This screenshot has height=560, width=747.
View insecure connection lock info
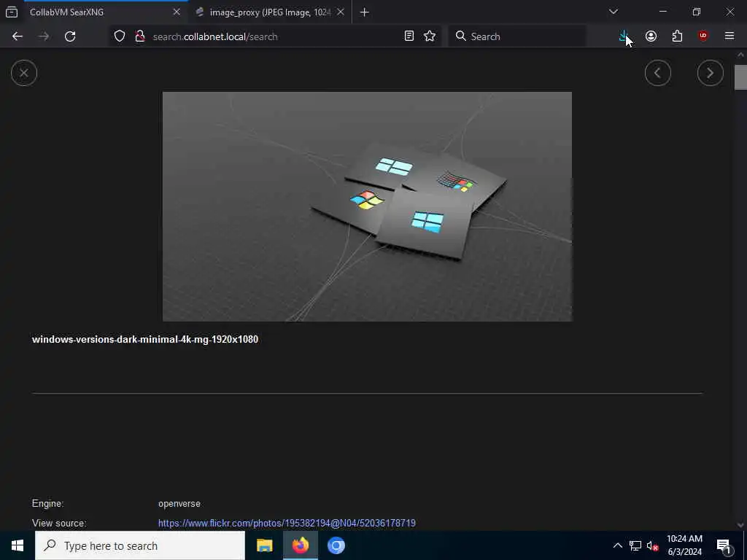pos(139,36)
